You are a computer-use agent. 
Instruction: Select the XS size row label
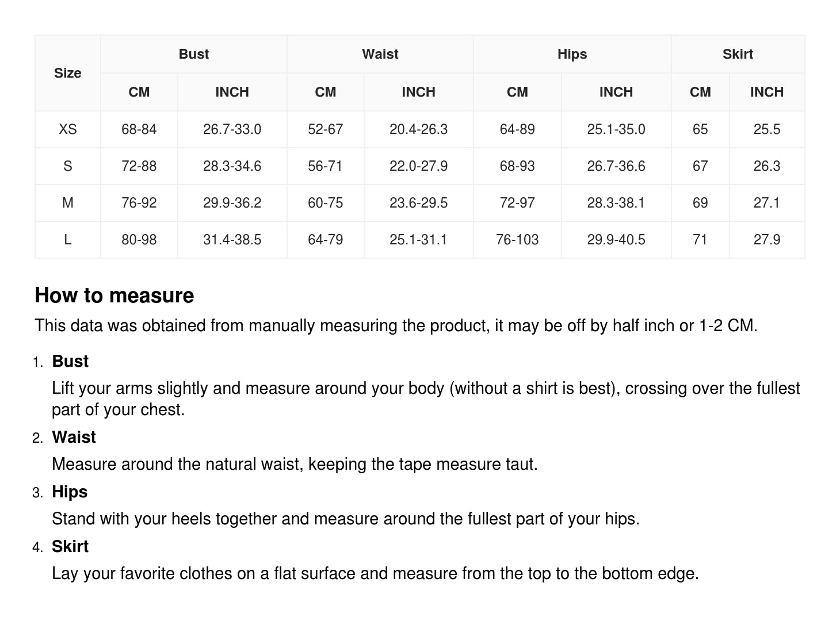[x=68, y=129]
